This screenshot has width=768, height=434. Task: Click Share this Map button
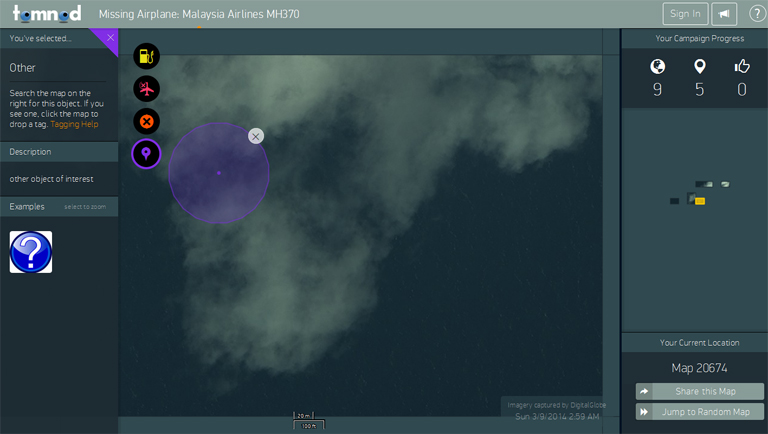click(700, 391)
